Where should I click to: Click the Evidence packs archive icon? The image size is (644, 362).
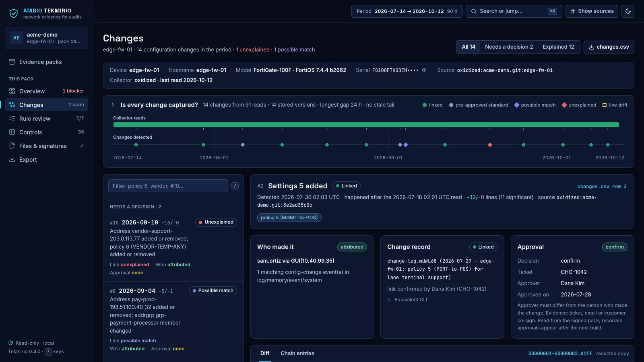click(x=12, y=62)
